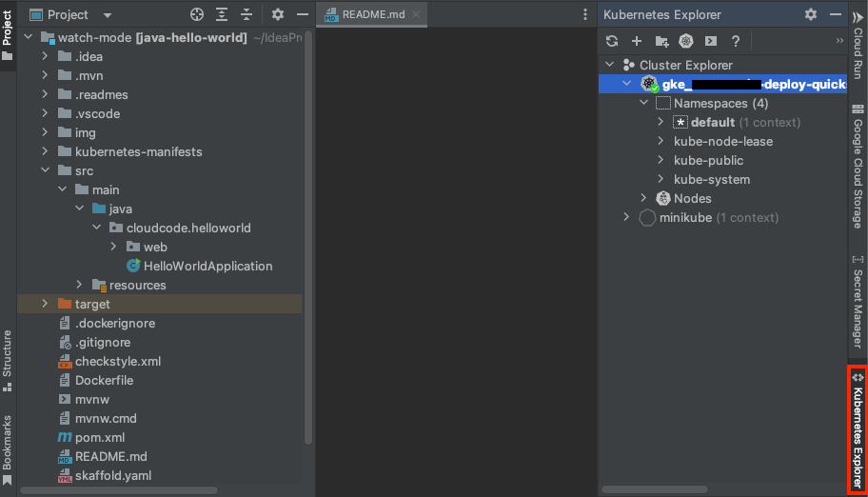Expand all items in Project panel

point(222,14)
